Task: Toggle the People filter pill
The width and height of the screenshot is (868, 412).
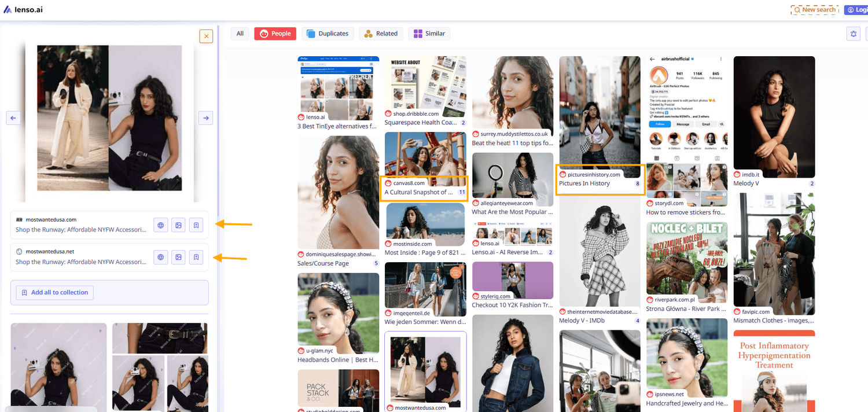Action: 275,34
